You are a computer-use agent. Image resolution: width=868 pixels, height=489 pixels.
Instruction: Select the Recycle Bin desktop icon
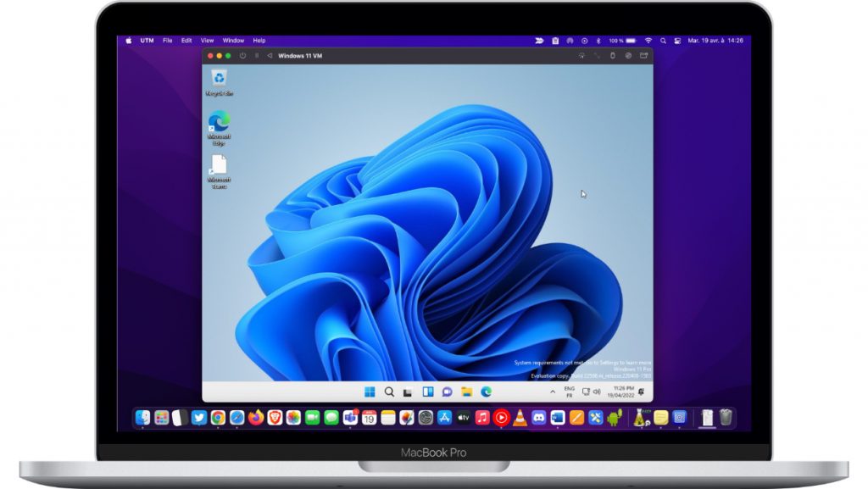pos(219,82)
